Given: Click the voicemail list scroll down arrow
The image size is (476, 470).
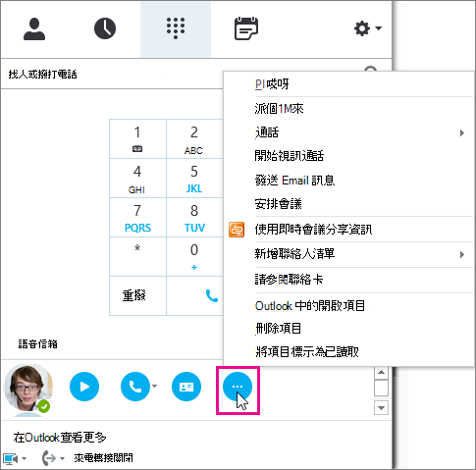Looking at the screenshot, I should click(381, 408).
